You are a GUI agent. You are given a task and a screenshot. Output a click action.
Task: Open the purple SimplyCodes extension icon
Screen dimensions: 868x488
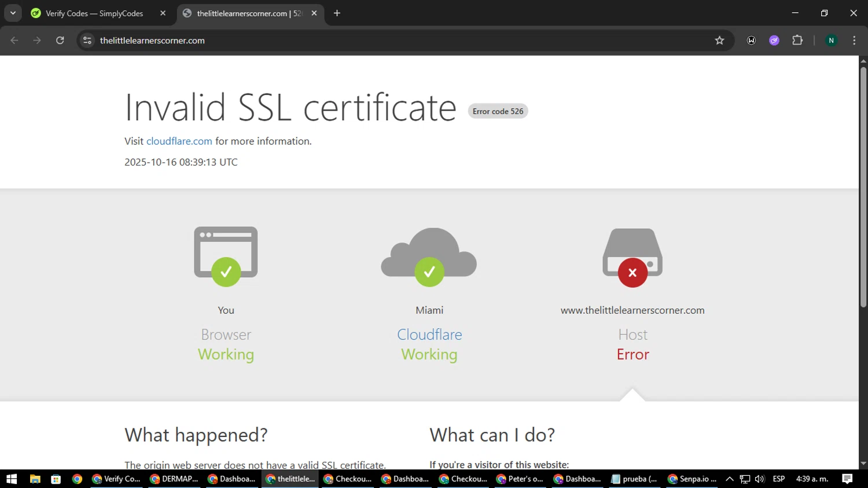tap(774, 41)
